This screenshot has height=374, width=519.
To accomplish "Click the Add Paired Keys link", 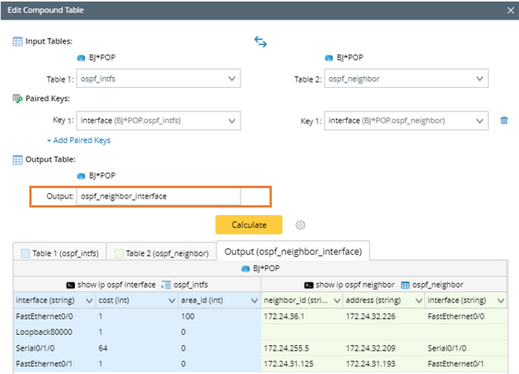I will point(79,140).
